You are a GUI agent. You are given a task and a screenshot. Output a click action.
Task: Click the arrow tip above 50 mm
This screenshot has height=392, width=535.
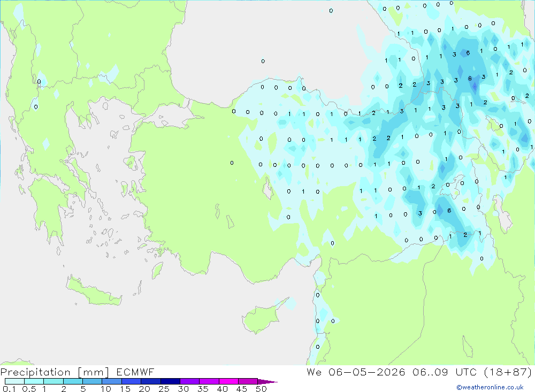tap(268, 382)
